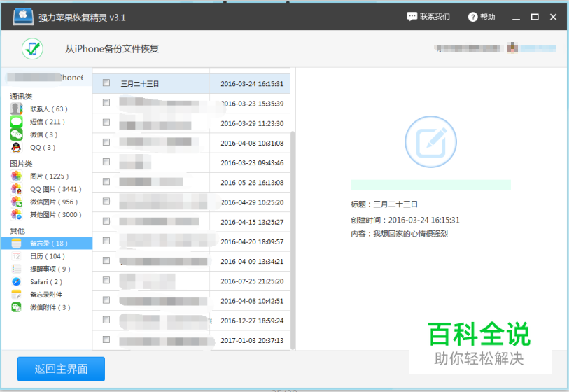Click the 其他图片 (3000) icon
The width and height of the screenshot is (569, 392).
pyautogui.click(x=16, y=214)
